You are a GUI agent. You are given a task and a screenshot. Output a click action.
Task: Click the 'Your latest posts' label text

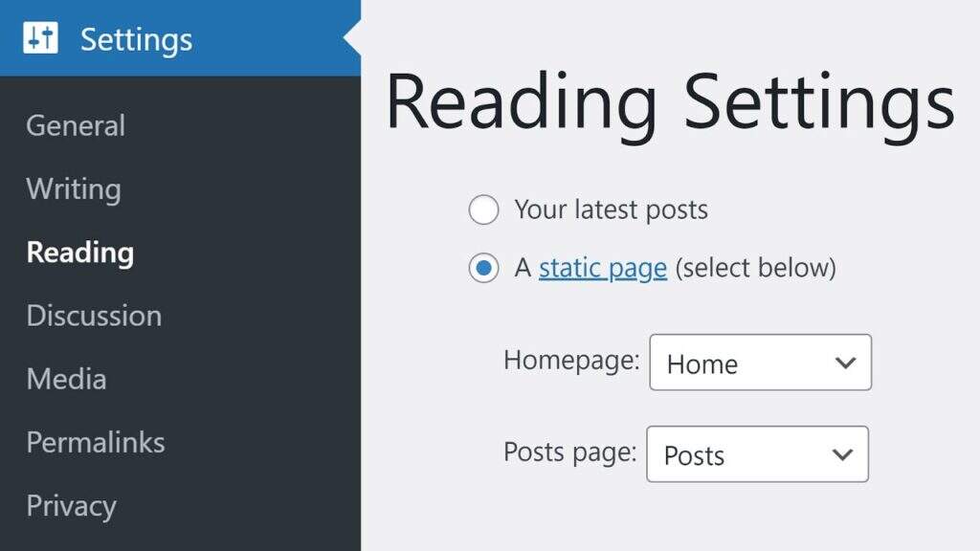611,209
